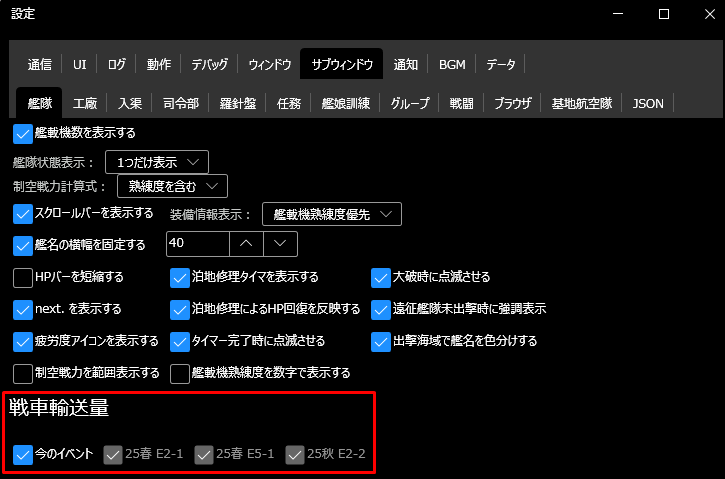This screenshot has width=725, height=479.
Task: Open the 艦娘訓練 sub-tab
Action: coord(345,103)
